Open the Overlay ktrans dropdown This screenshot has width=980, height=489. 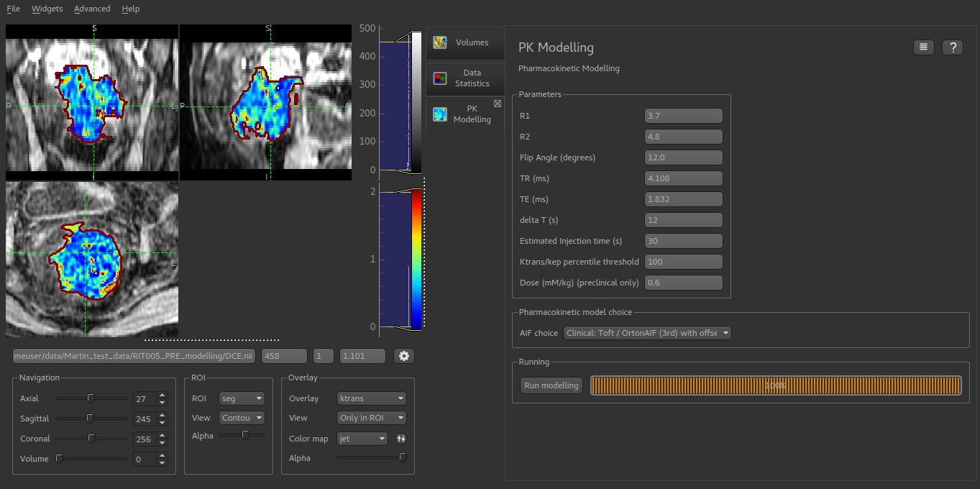372,398
